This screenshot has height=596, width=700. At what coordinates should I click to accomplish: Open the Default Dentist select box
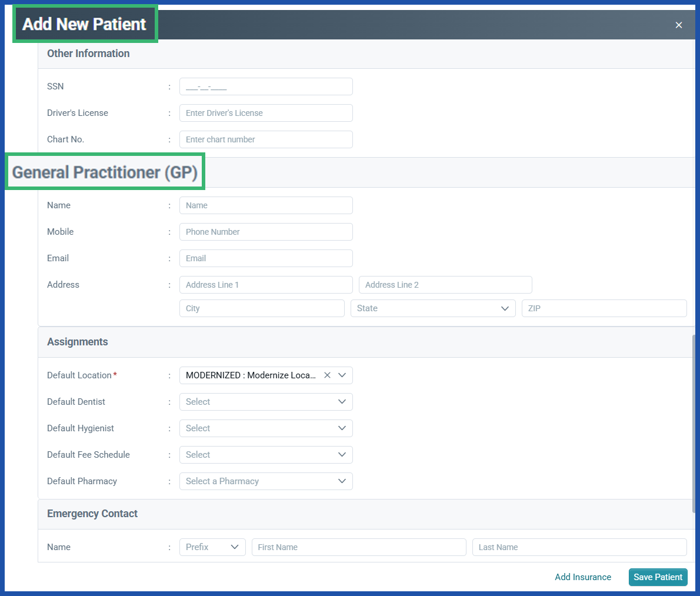coord(265,402)
